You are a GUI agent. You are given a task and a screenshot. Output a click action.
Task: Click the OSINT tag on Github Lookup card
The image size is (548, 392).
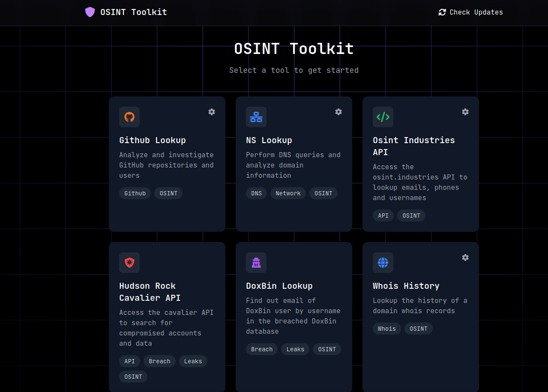coord(168,193)
